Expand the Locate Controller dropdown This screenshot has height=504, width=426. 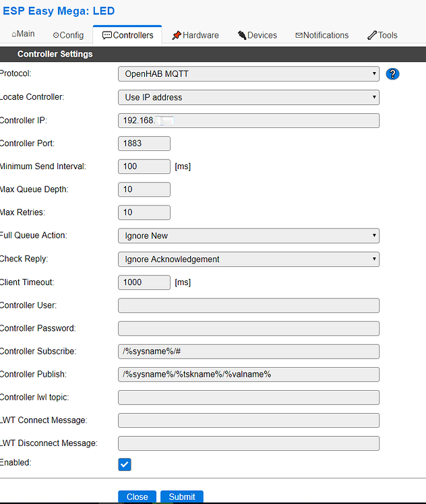[x=249, y=98]
